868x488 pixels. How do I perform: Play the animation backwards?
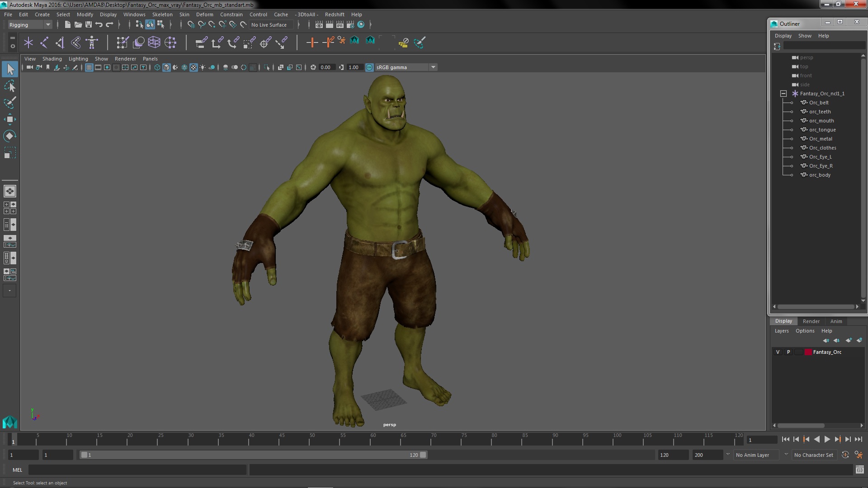click(x=816, y=439)
